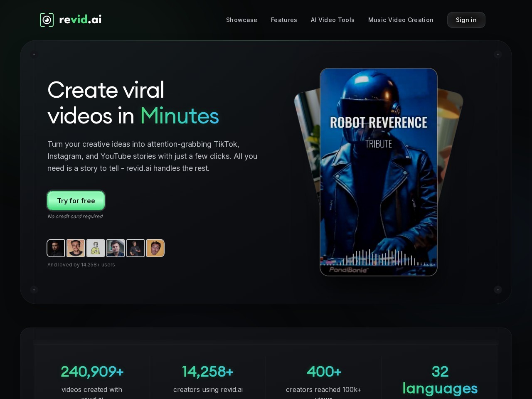Viewport: 532px width, 399px height.
Task: Open the Robot Reverence video card
Action: (378, 175)
